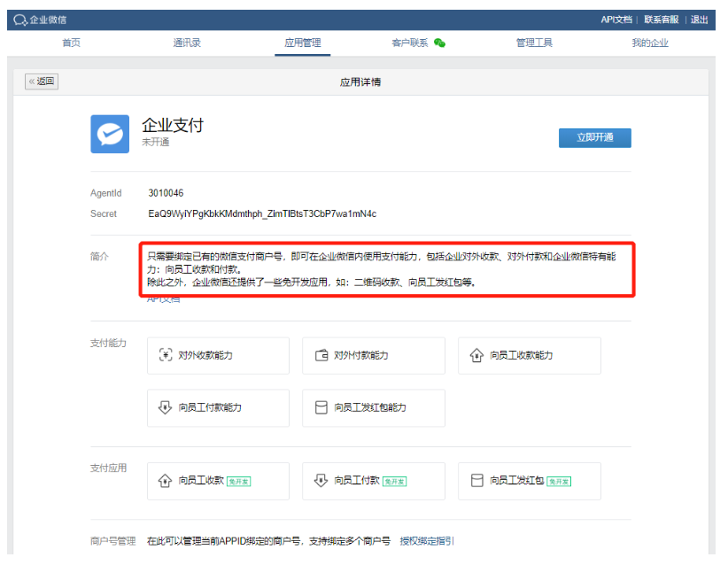This screenshot has height=565, width=728.
Task: Open the 向员工付款 application card
Action: [x=374, y=481]
